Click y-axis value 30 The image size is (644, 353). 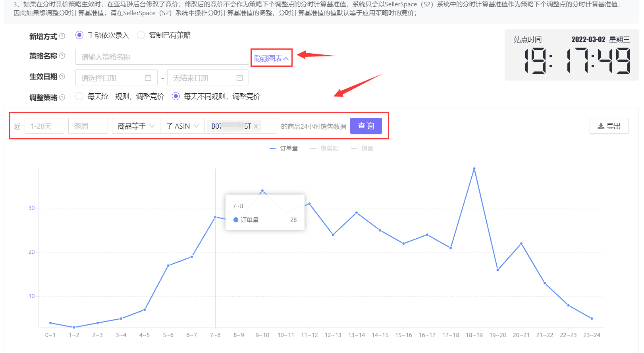click(x=31, y=208)
